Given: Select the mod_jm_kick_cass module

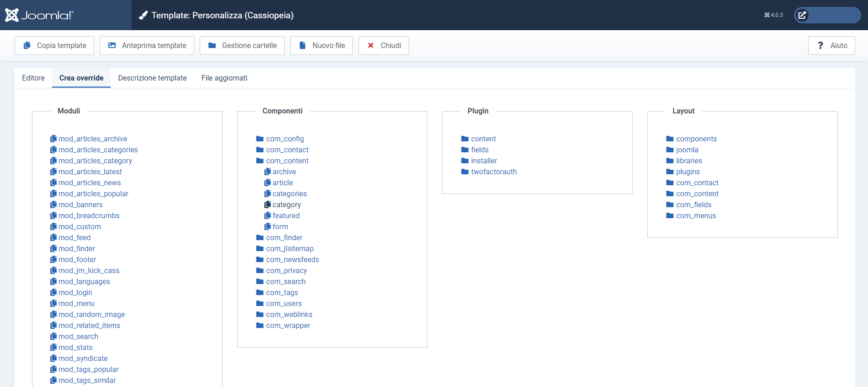Looking at the screenshot, I should (85, 270).
